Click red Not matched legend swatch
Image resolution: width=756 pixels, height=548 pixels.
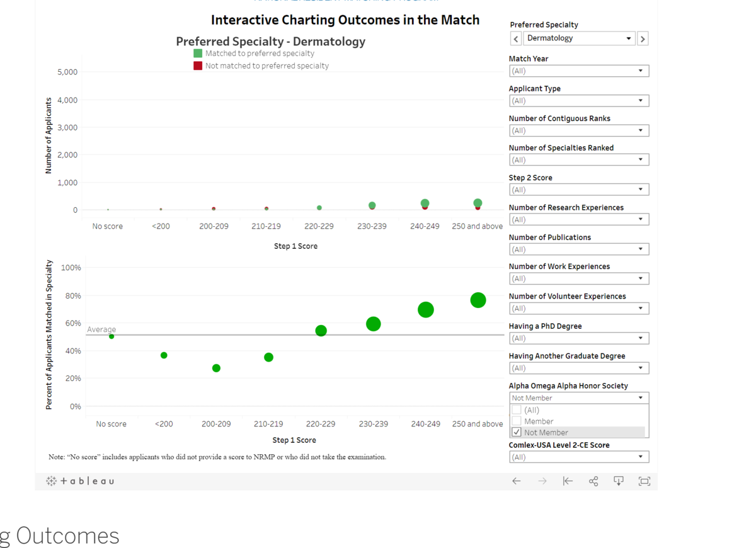(198, 66)
